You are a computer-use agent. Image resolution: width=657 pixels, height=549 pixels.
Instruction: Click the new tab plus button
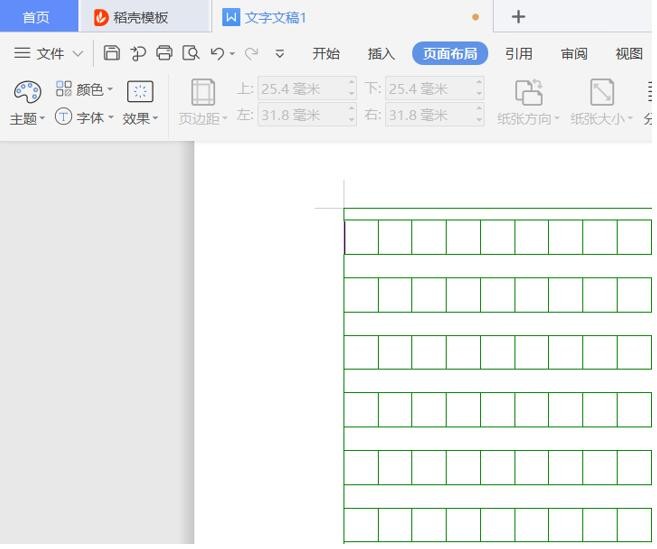[518, 17]
